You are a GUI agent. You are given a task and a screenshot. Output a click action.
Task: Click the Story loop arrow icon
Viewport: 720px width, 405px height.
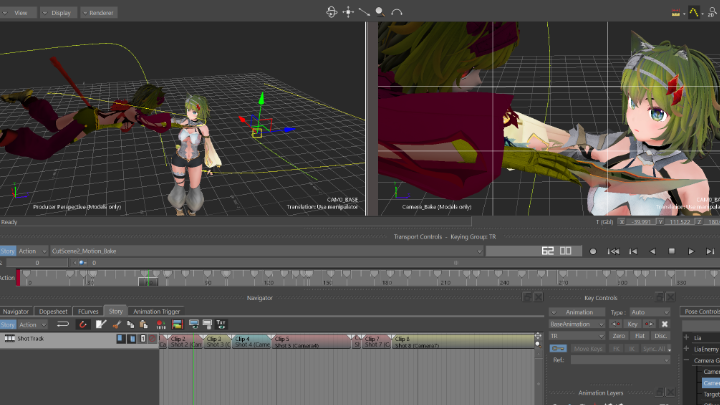(x=63, y=324)
